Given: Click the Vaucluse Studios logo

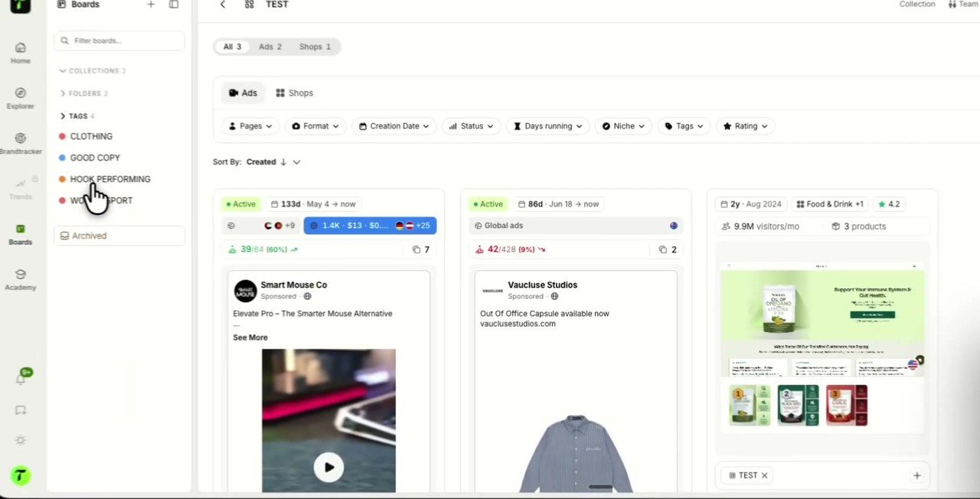Looking at the screenshot, I should click(x=492, y=290).
